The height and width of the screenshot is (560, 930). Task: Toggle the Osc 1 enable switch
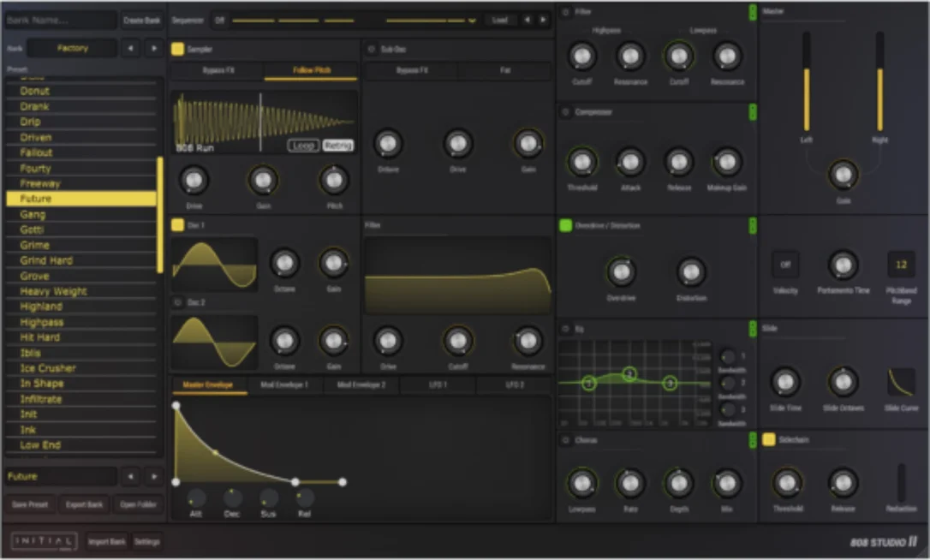tap(177, 225)
